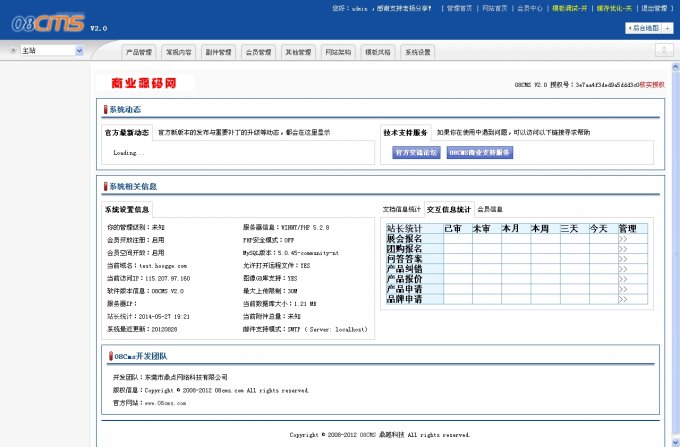Click the 系统动态 section heading
The height and width of the screenshot is (447, 680).
coord(125,110)
